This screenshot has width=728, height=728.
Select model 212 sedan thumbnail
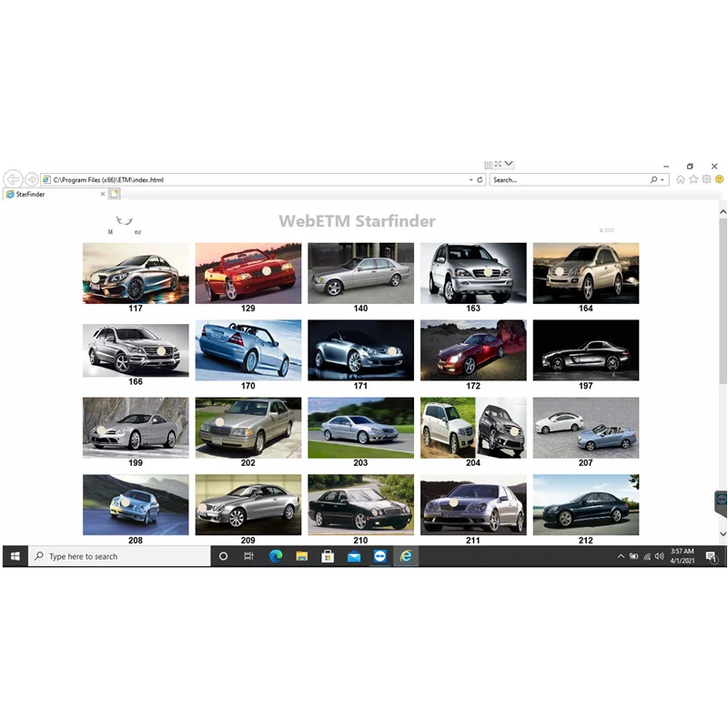click(x=586, y=505)
